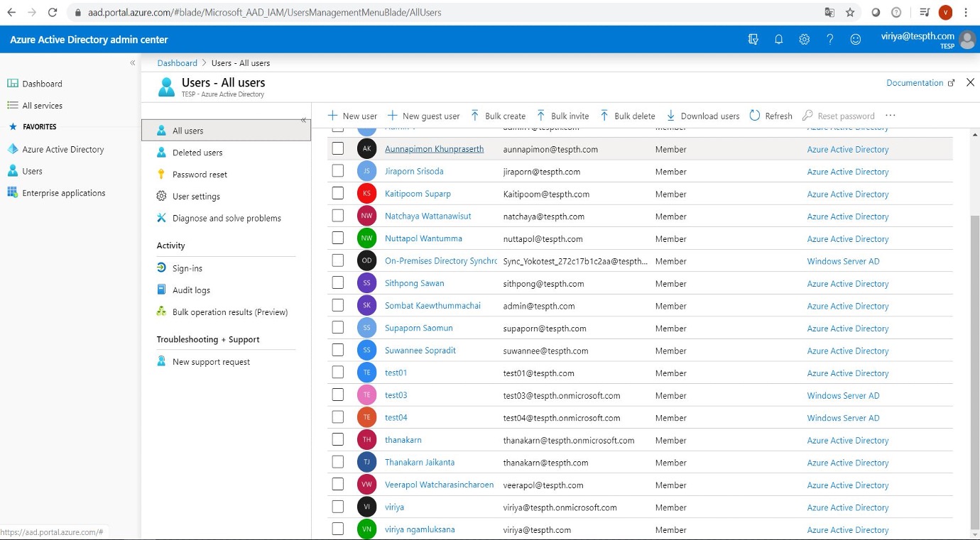980x540 pixels.
Task: Refresh the users list
Action: (771, 116)
